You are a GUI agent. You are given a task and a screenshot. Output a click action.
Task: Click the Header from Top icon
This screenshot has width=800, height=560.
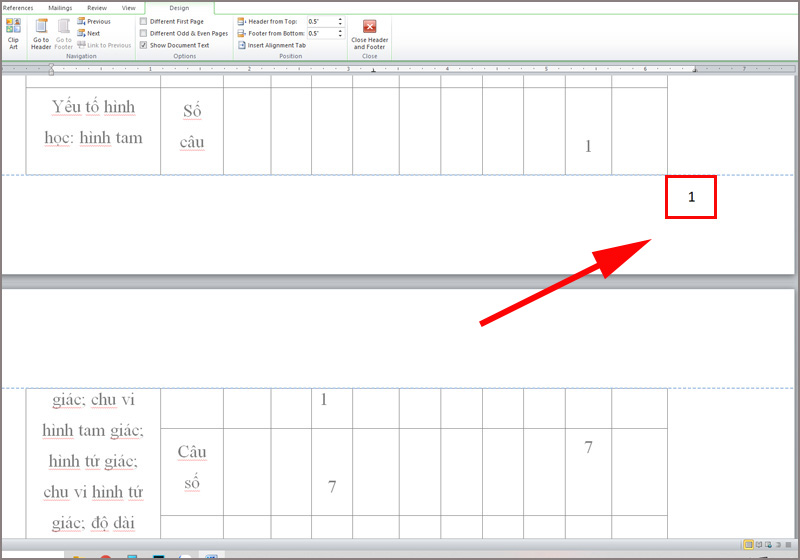(242, 21)
